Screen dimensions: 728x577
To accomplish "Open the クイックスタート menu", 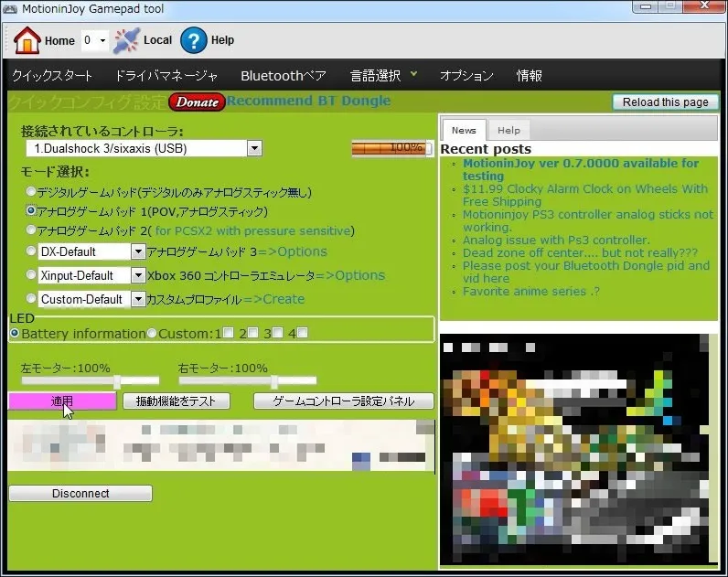I will [52, 75].
